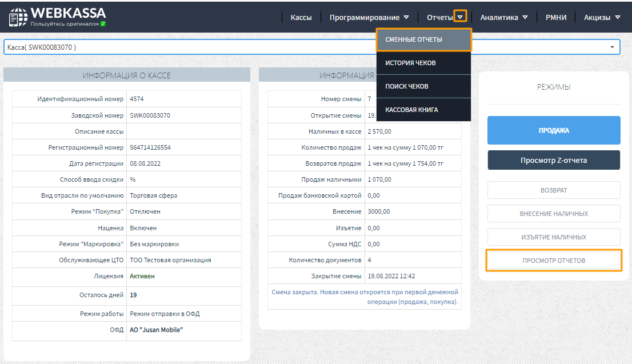
Task: Click the cash register selector caret
Action: [612, 47]
